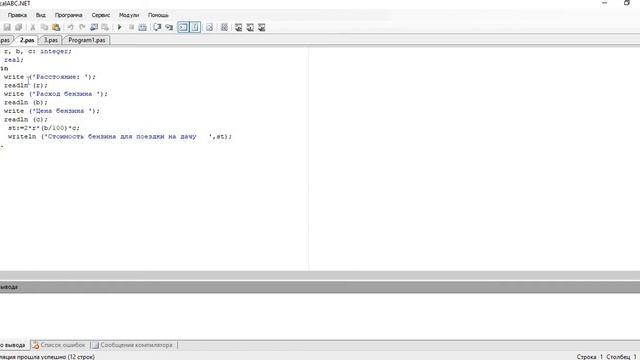Image resolution: width=640 pixels, height=360 pixels.
Task: Click the Save file toolbar icon
Action: (x=7, y=27)
